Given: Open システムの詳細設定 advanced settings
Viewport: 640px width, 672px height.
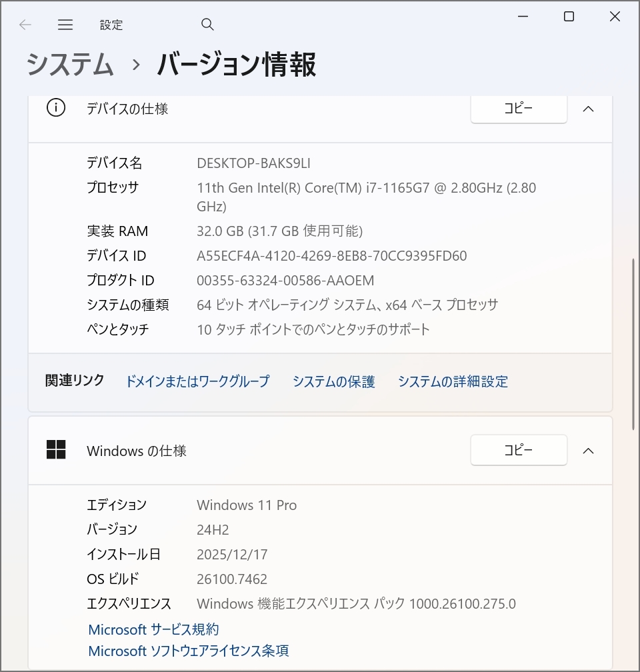Looking at the screenshot, I should (x=453, y=381).
